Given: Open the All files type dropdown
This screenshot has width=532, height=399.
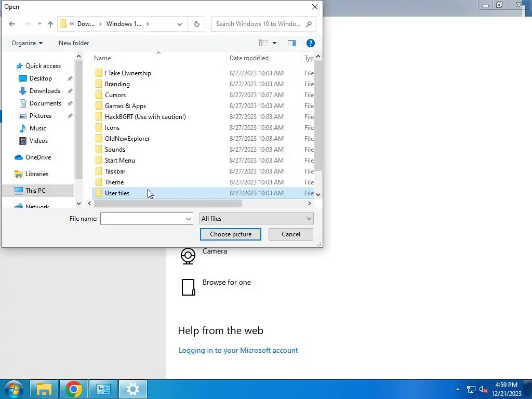Looking at the screenshot, I should click(257, 219).
